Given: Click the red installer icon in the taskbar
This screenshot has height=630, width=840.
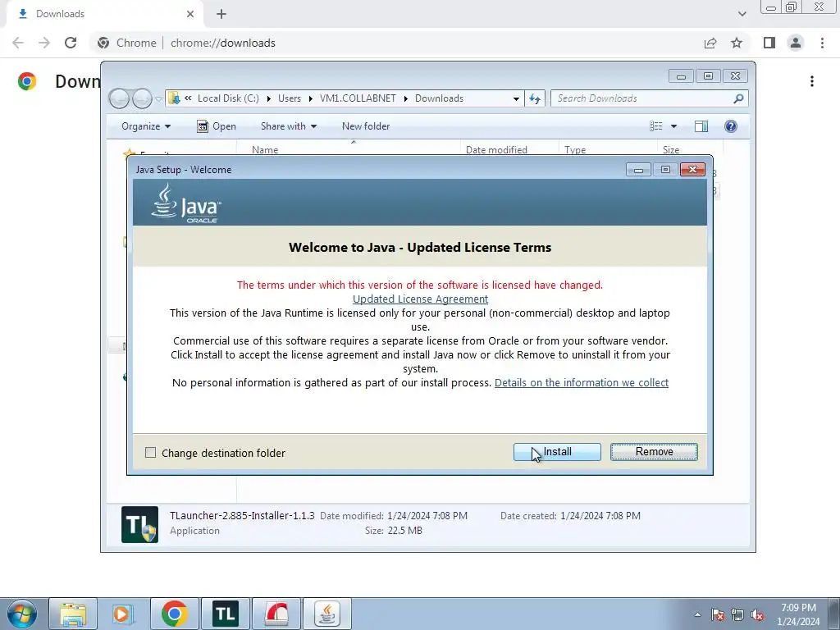Looking at the screenshot, I should [276, 614].
